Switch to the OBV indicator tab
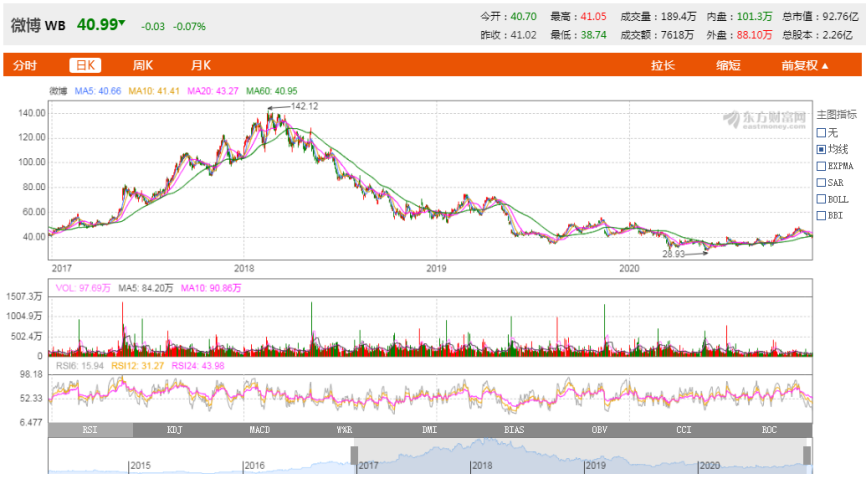Viewport: 866px width, 479px height. (599, 430)
